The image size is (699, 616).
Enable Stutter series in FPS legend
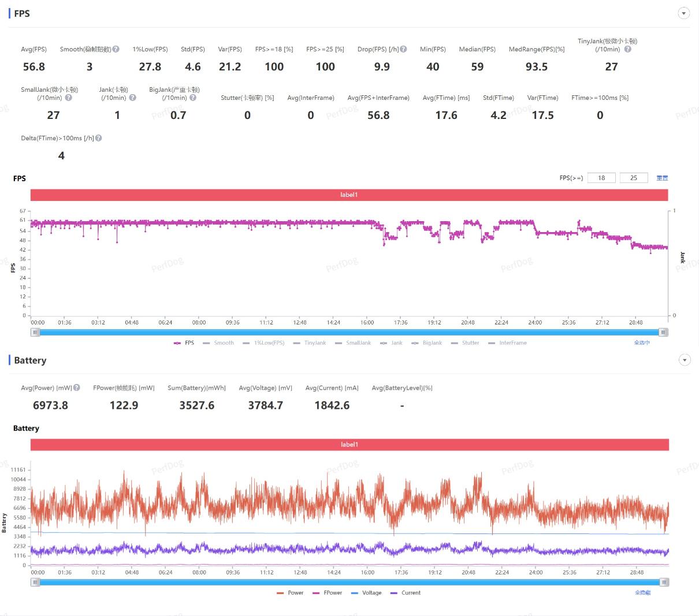pyautogui.click(x=465, y=343)
